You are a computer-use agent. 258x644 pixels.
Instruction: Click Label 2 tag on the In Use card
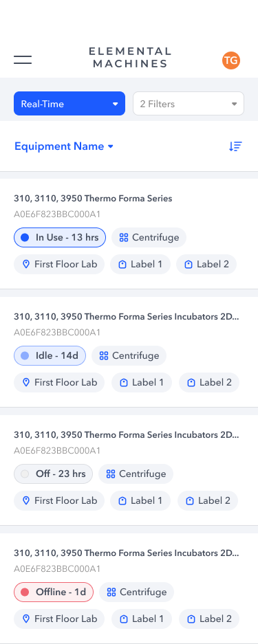[x=206, y=264]
